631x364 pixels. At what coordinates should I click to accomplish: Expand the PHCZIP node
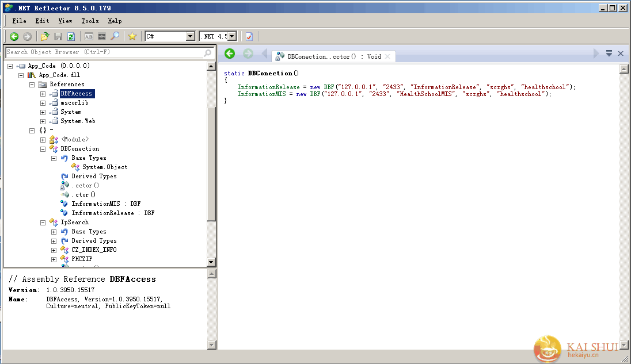54,259
